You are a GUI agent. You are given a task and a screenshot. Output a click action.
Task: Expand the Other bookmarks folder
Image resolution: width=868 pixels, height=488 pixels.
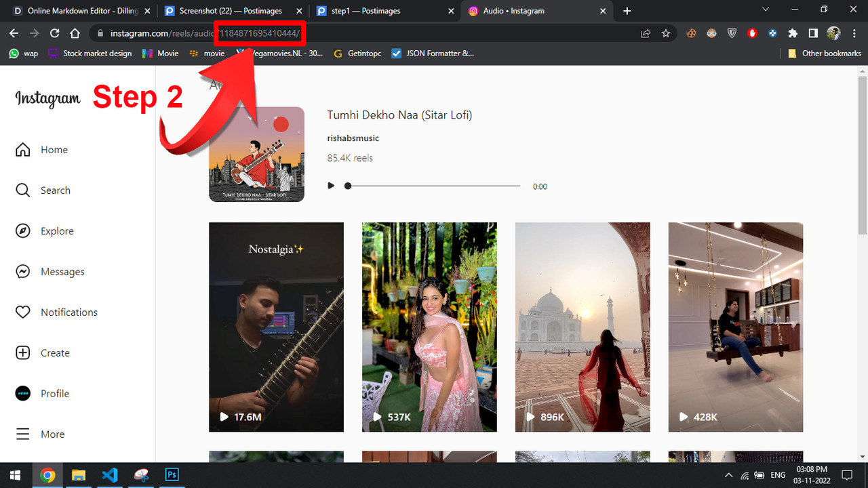tap(825, 54)
